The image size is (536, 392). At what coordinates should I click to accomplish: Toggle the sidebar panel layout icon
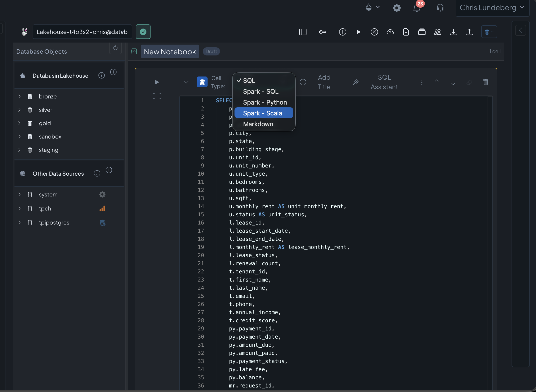[x=303, y=32]
